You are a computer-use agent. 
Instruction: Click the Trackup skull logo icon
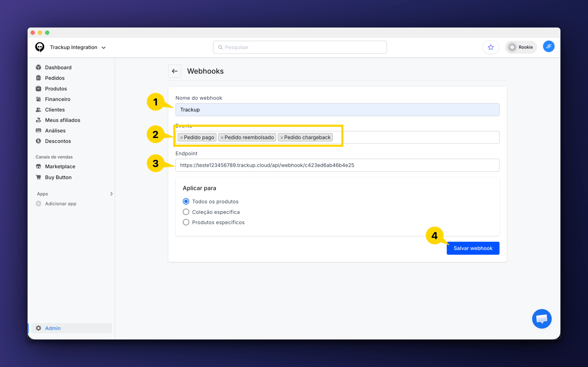(x=40, y=47)
